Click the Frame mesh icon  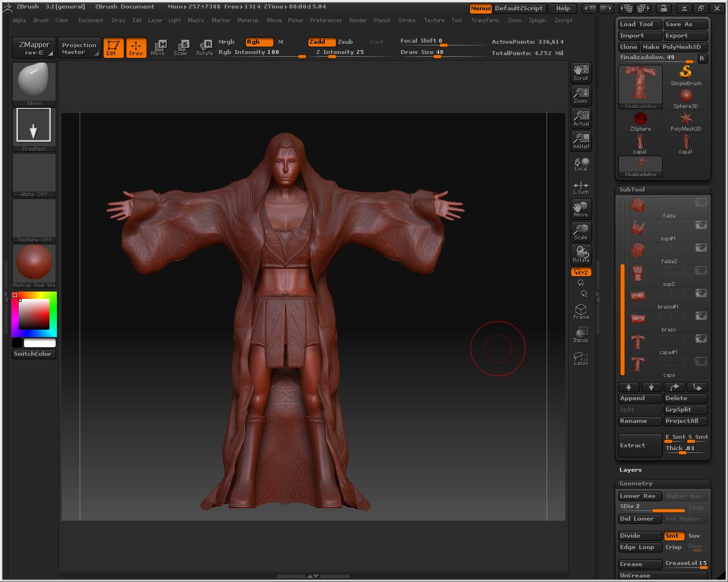[581, 311]
